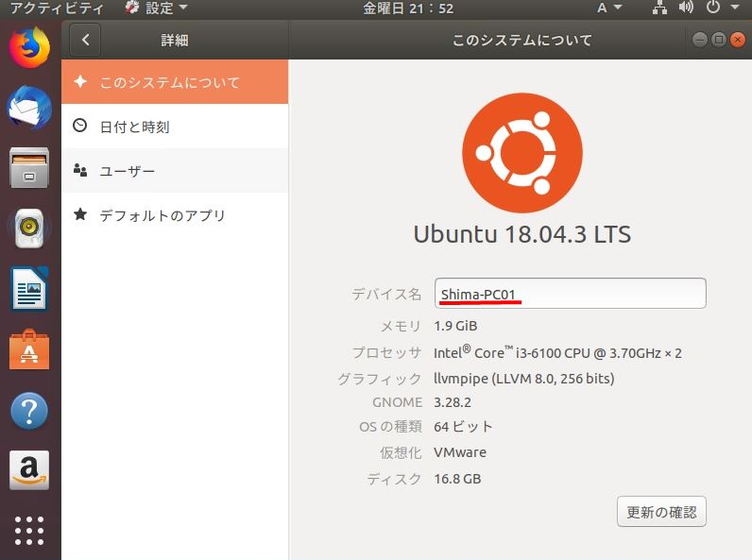Image resolution: width=752 pixels, height=560 pixels.
Task: Click the clock icon beside 日付と時刻
Action: [x=80, y=126]
